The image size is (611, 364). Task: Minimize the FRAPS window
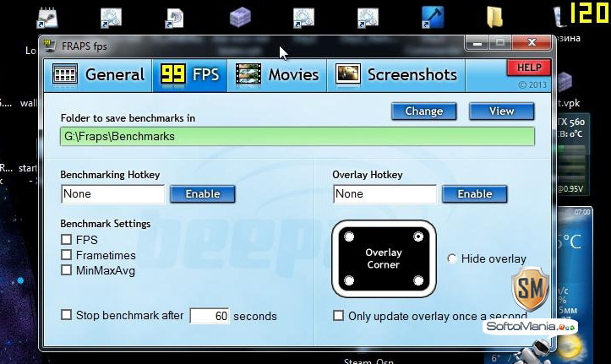click(x=477, y=43)
